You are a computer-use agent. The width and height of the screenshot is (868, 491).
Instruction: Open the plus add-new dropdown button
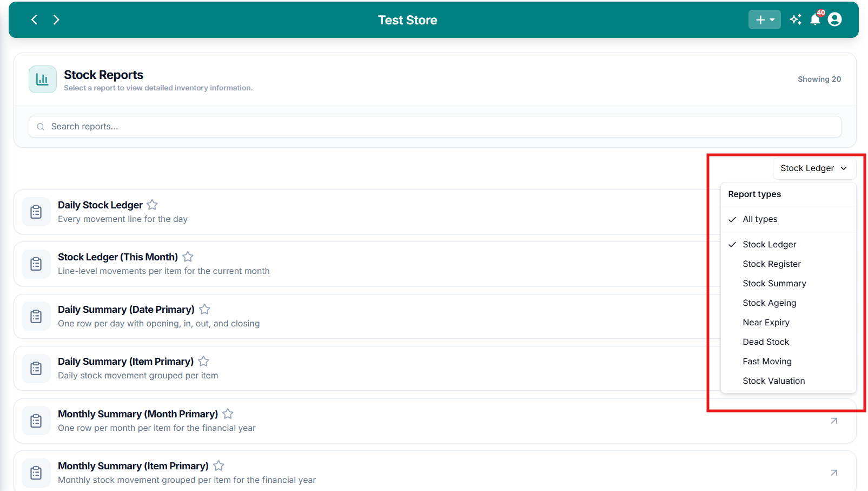click(x=764, y=19)
